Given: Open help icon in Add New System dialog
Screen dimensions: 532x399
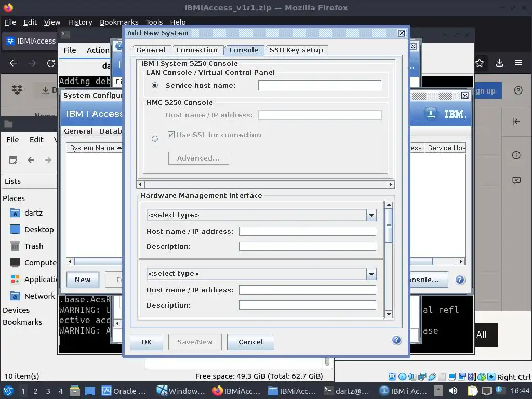Looking at the screenshot, I should 396,340.
